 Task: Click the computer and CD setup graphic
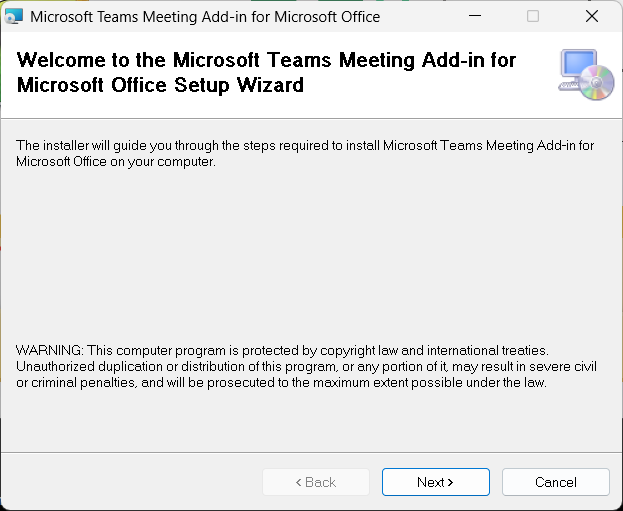[x=585, y=74]
